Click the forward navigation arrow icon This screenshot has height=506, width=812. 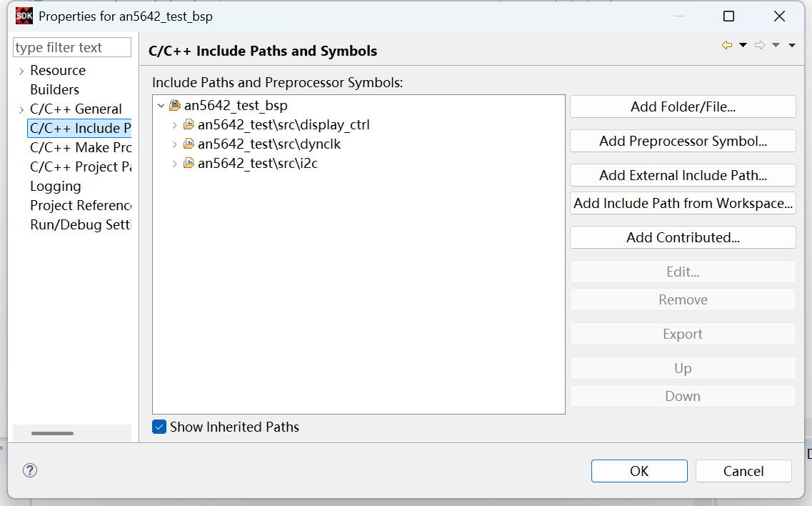click(x=760, y=45)
